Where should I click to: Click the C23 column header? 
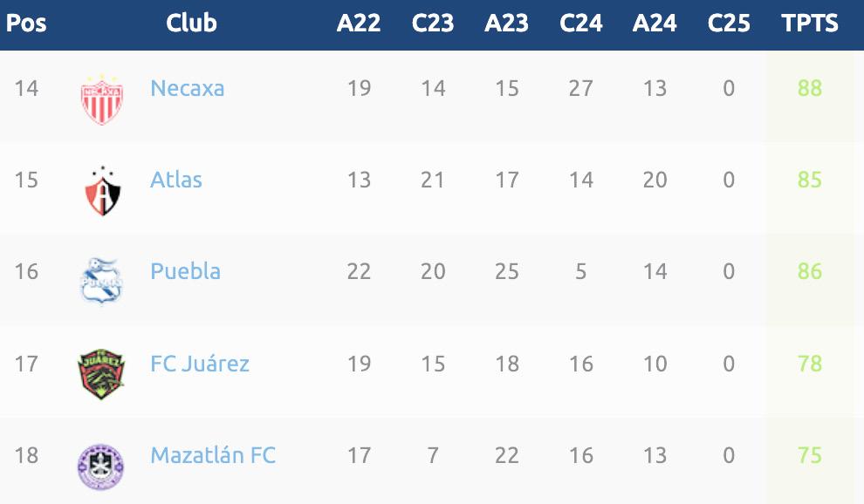pyautogui.click(x=433, y=23)
